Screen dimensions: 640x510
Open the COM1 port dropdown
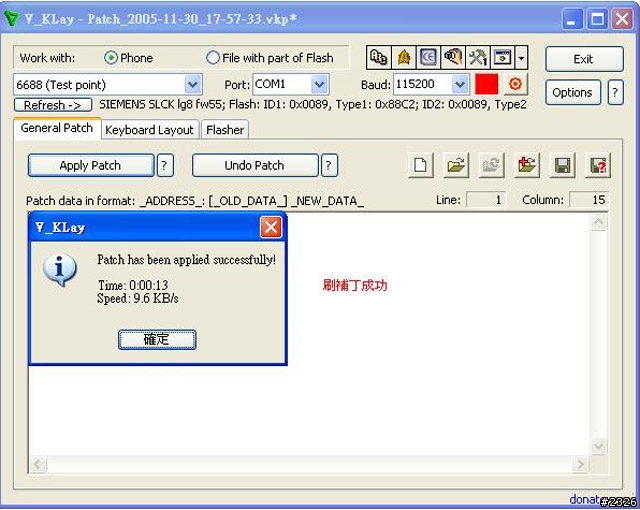coord(319,85)
